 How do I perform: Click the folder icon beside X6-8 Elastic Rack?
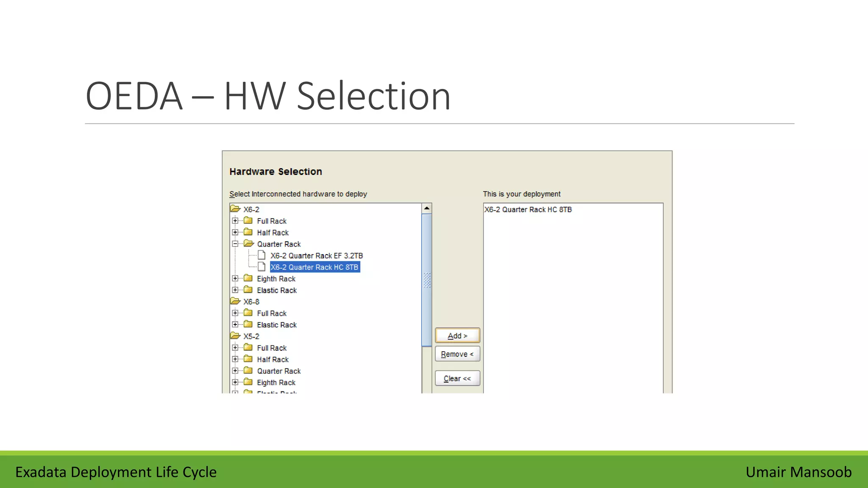(x=248, y=324)
